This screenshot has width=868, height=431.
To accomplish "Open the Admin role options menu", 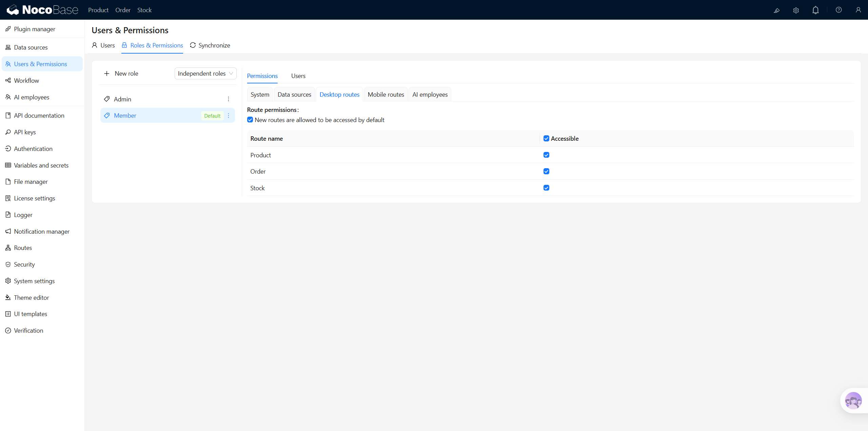I will (229, 99).
